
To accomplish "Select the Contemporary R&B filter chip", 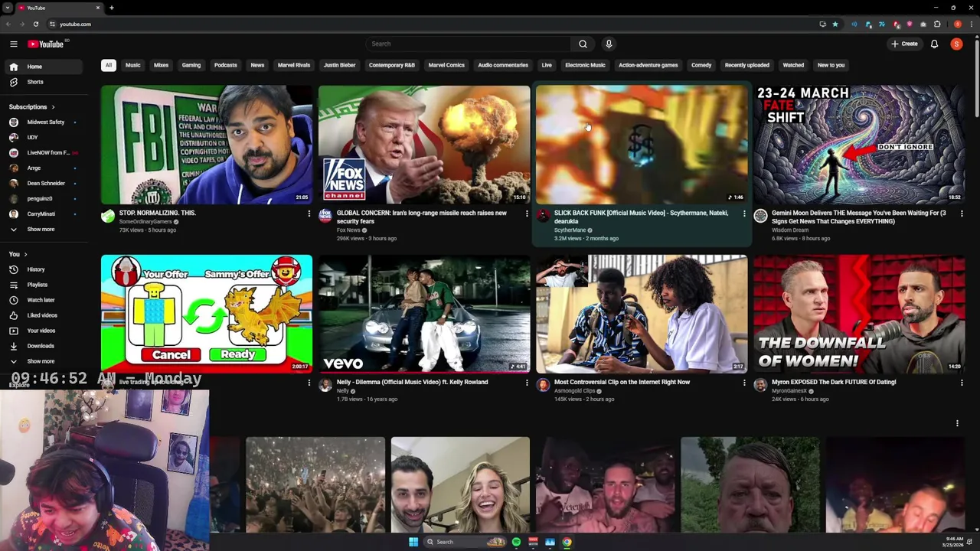I will pos(392,65).
